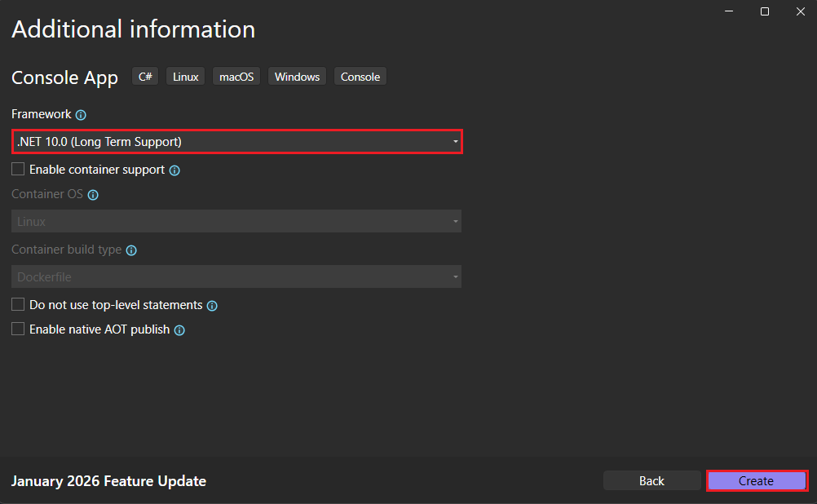Select the C# language tag
Image resolution: width=817 pixels, height=504 pixels.
click(144, 76)
